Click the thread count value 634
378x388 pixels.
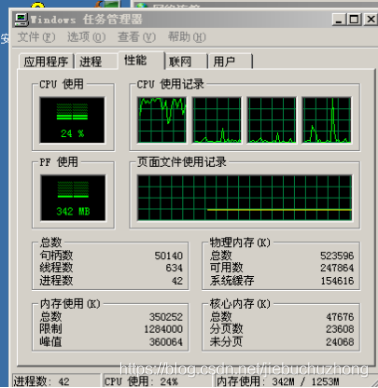[174, 268]
